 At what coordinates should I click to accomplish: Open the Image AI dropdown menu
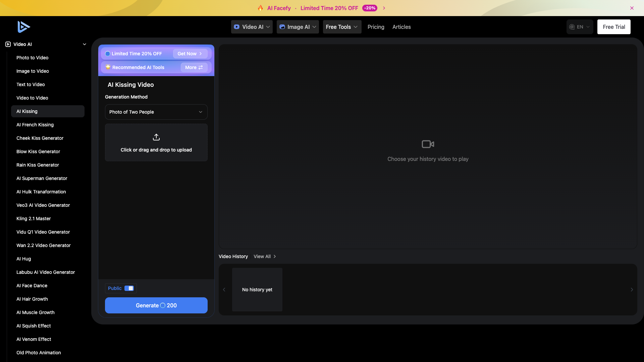tap(298, 27)
